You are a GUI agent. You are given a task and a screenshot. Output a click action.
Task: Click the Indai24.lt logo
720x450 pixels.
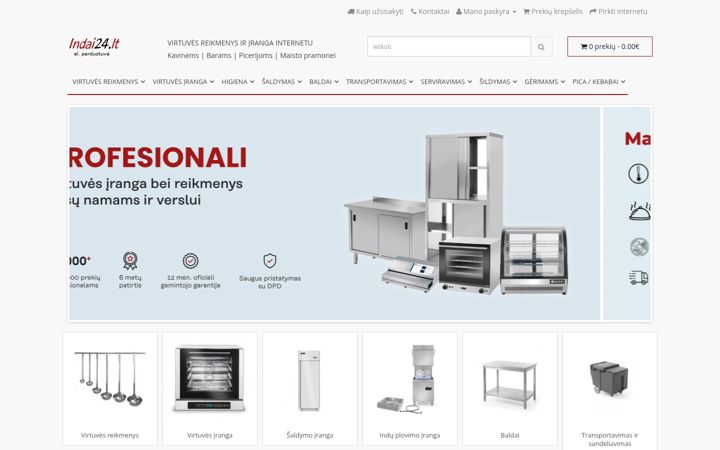point(94,47)
